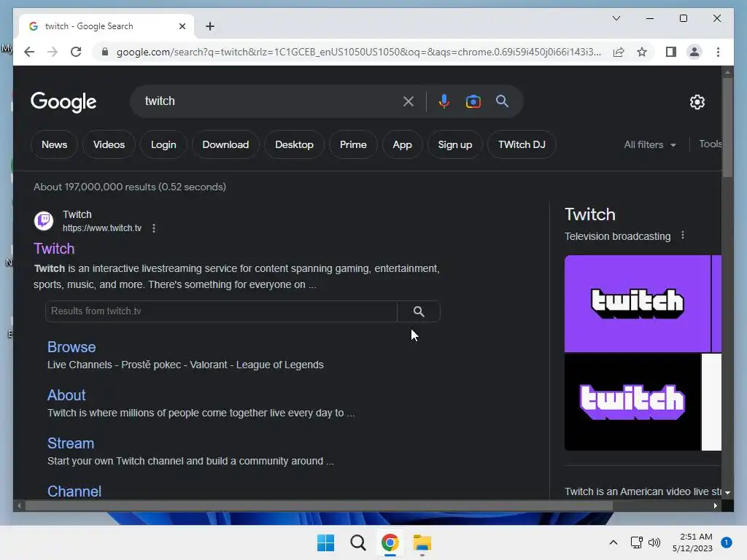Open options beside the twitch.tv URL
The image size is (747, 560).
tap(154, 228)
